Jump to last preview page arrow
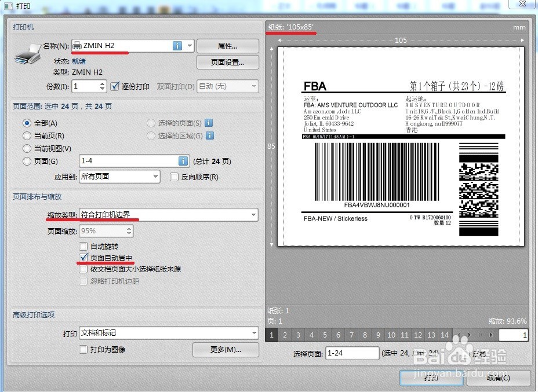This screenshot has width=538, height=392. [x=492, y=335]
